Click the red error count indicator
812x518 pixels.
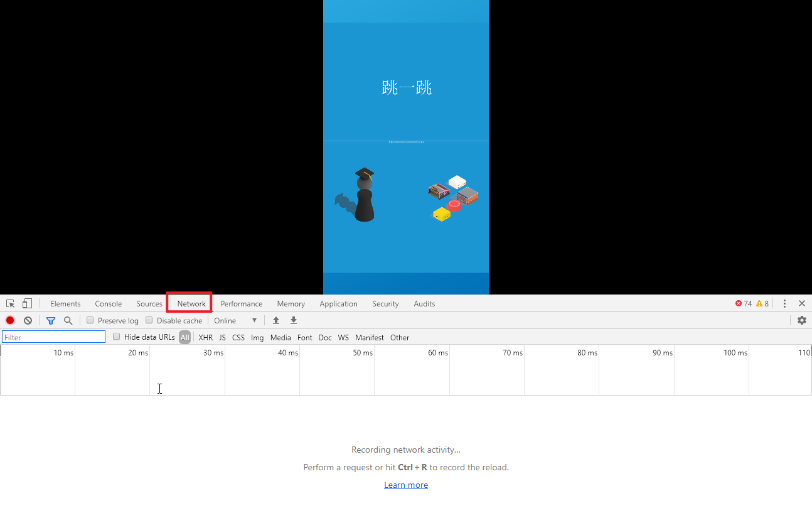744,303
